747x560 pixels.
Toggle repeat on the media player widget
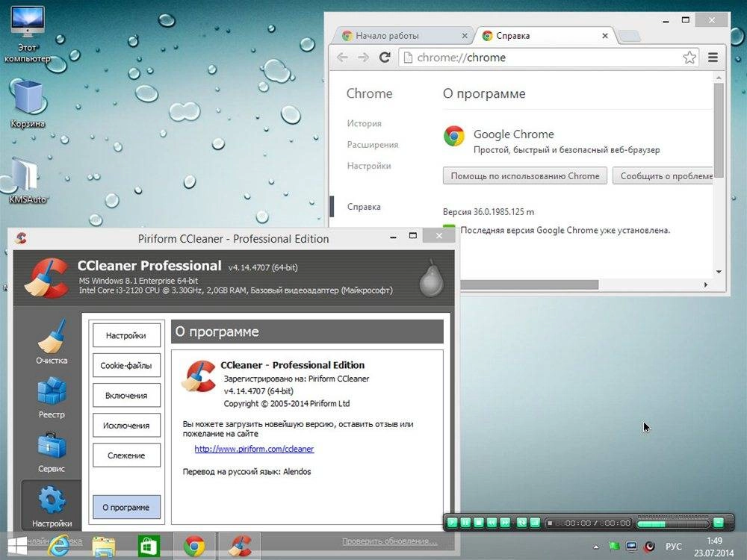pos(521,523)
